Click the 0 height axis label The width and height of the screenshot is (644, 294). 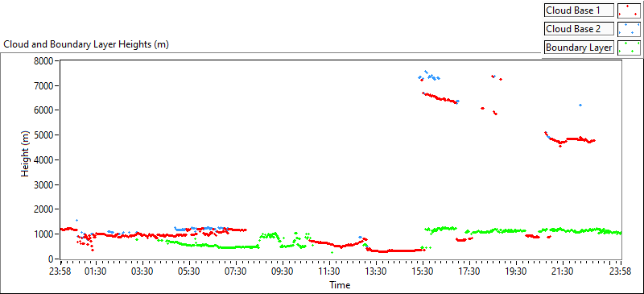click(x=51, y=259)
